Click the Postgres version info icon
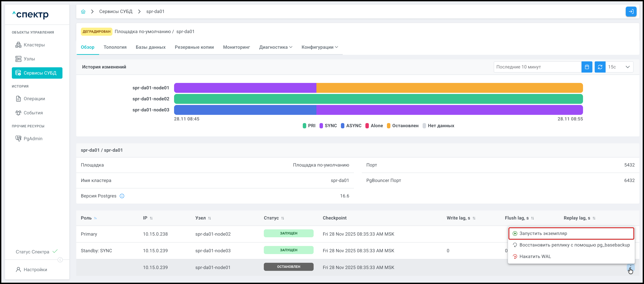 point(122,196)
